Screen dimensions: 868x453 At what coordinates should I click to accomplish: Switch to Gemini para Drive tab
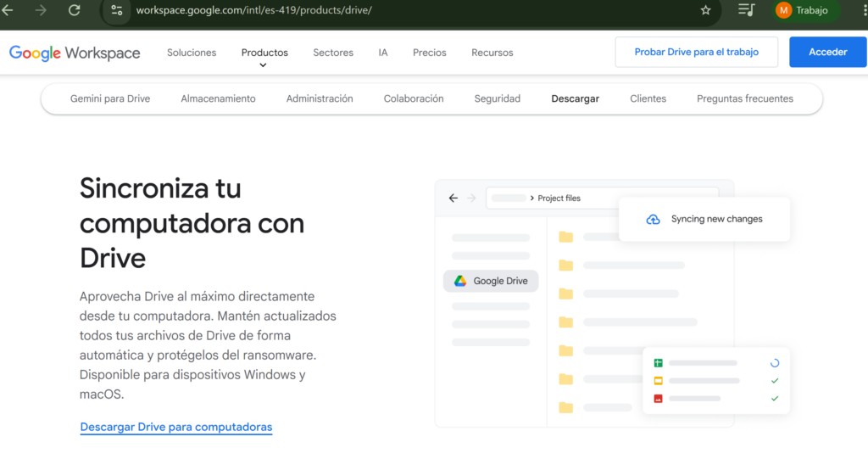point(110,98)
